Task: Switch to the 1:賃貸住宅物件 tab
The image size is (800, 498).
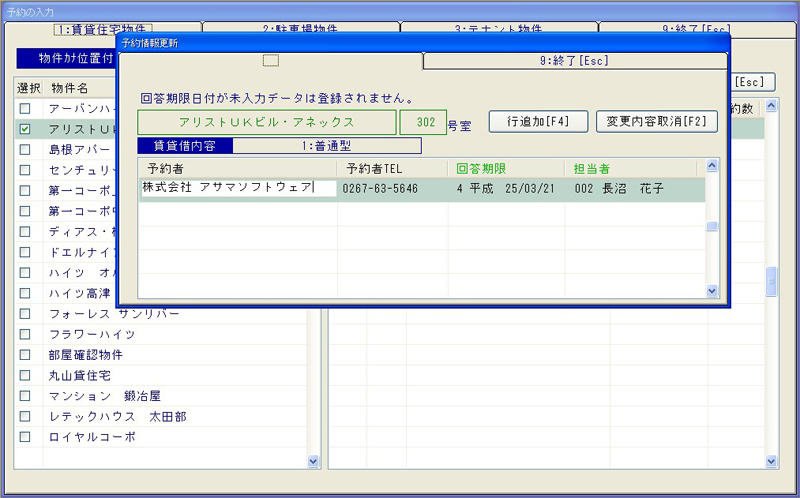Action: [103, 29]
